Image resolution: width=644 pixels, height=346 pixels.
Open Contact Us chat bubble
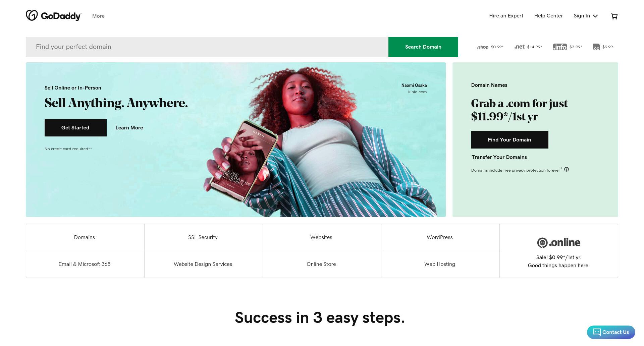pos(611,332)
